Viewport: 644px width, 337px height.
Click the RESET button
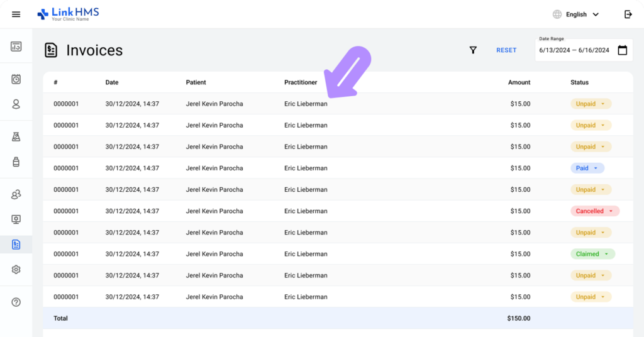pos(506,50)
